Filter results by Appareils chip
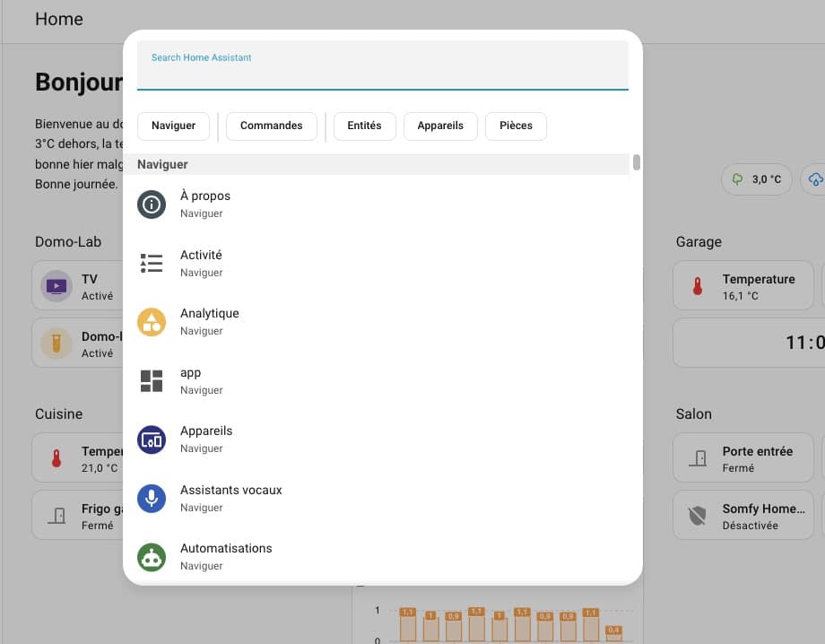825x644 pixels. point(440,126)
